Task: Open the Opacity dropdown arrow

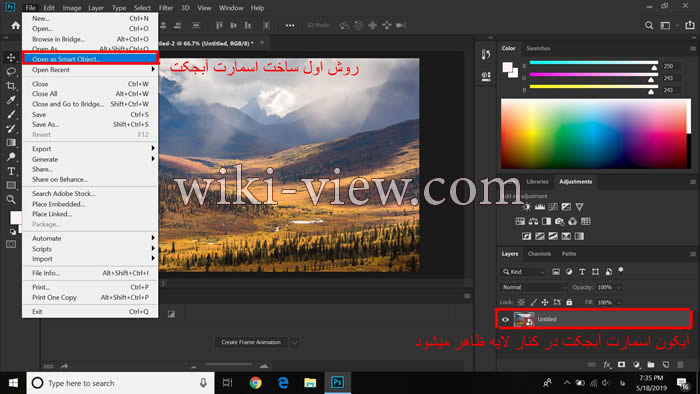Action: tap(619, 288)
